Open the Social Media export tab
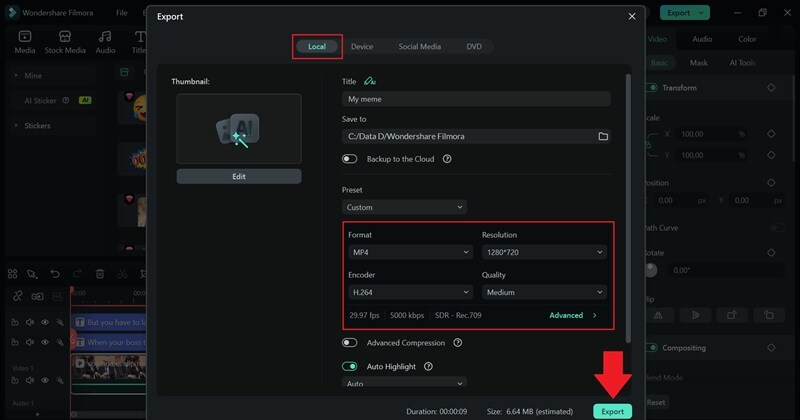 point(419,46)
